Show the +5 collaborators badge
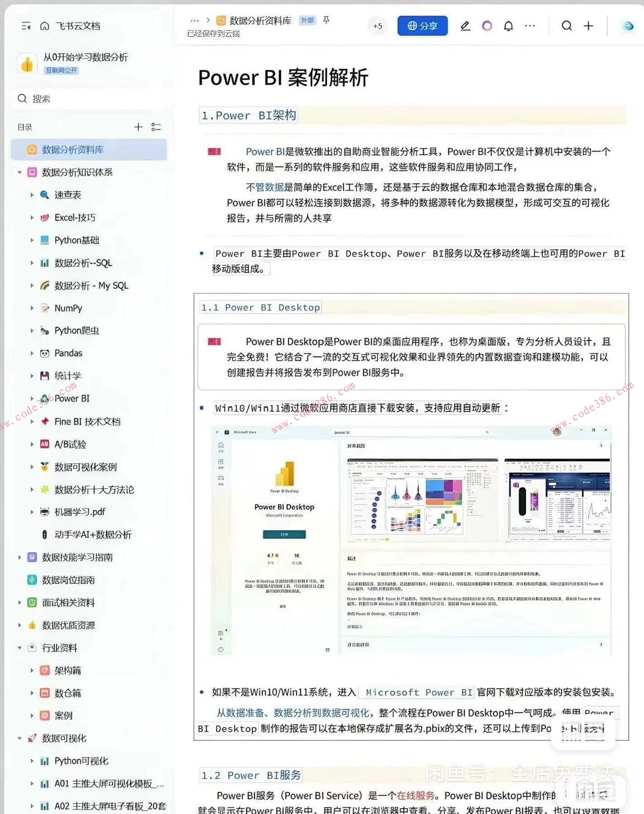Viewport: 644px width, 814px height. pyautogui.click(x=378, y=26)
